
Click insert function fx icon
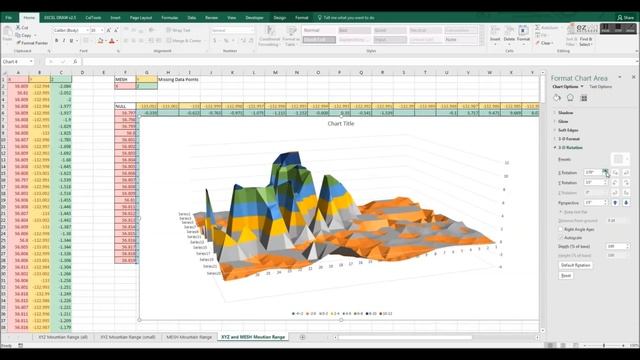tap(75, 62)
